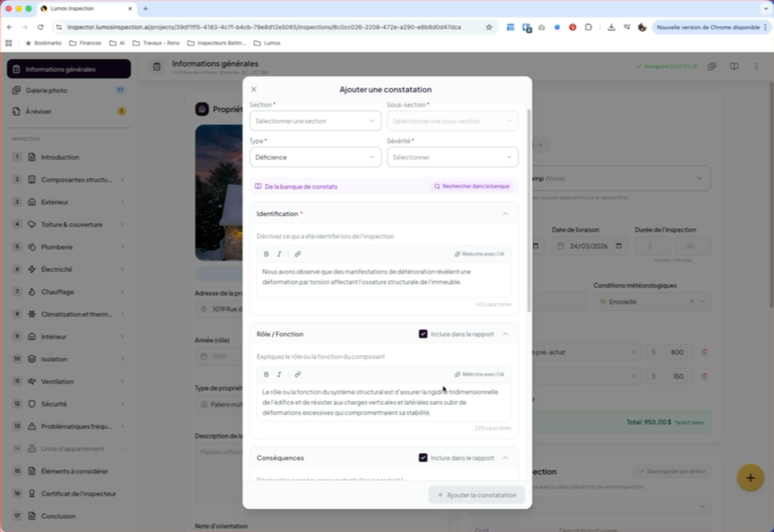Apply italic in the Rôle / Fonction editor
The height and width of the screenshot is (532, 774).
pyautogui.click(x=279, y=375)
